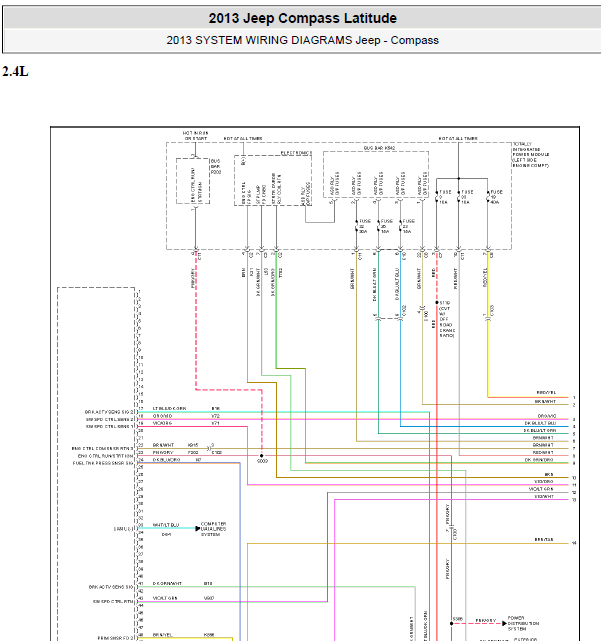Image resolution: width=601 pixels, height=641 pixels.
Task: Click 'POWER DISTRIBUTION SYSTEM' reference text
Action: [x=523, y=623]
